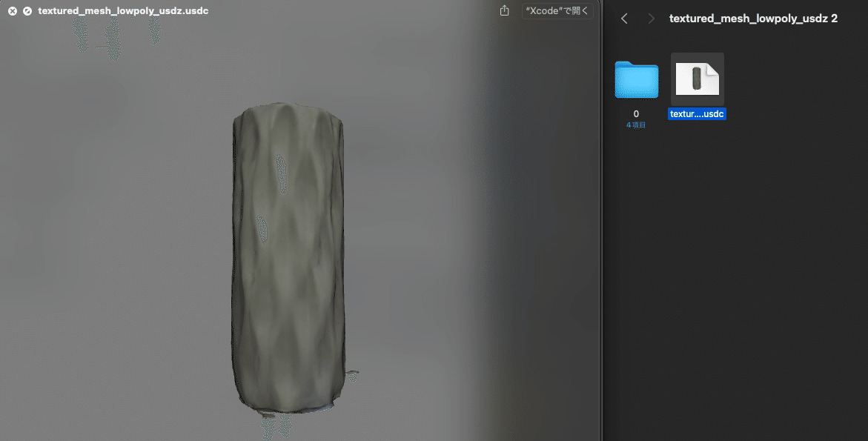Click the Finder title textured_mesh_lowpoly_usdz 2
Screen dimensions: 868x441
click(753, 19)
